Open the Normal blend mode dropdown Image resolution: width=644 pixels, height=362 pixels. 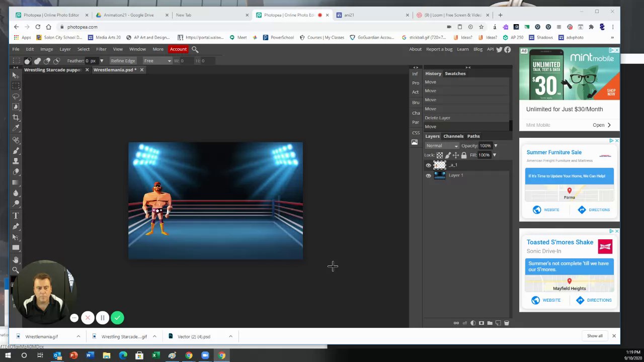(x=442, y=146)
